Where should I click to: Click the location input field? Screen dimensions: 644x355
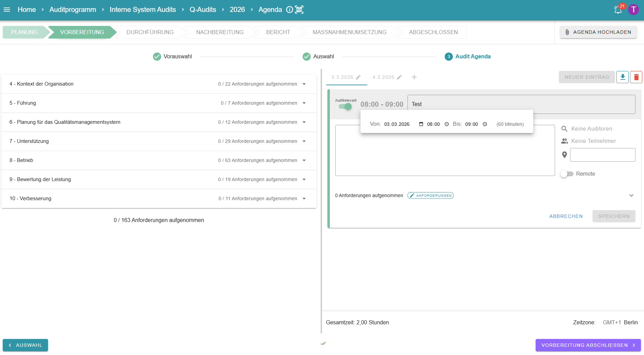[602, 155]
